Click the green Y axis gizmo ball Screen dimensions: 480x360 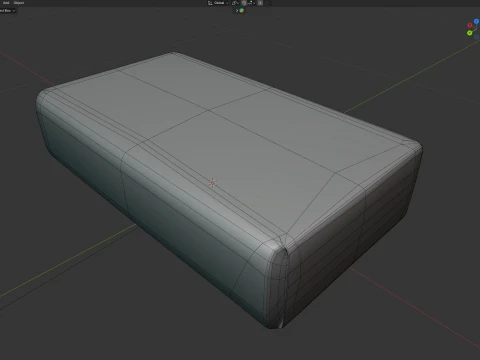(x=470, y=33)
